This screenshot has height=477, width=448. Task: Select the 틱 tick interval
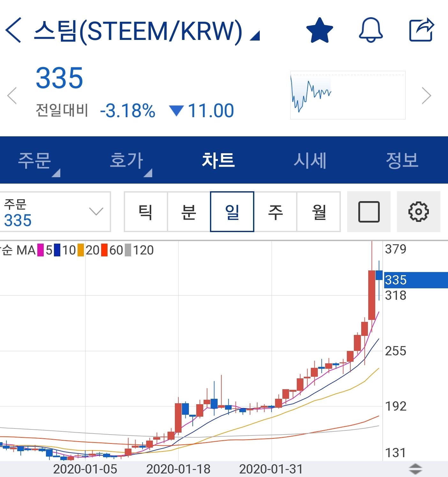146,212
